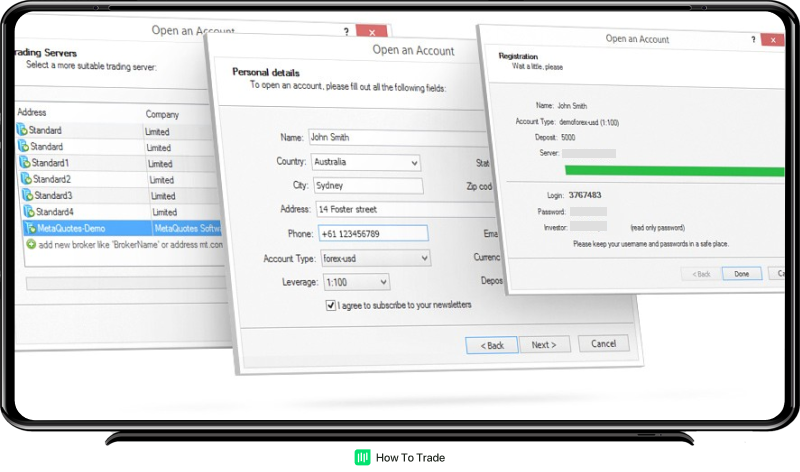Uncheck the newsletter subscription checkbox
The image size is (800, 472).
point(331,305)
